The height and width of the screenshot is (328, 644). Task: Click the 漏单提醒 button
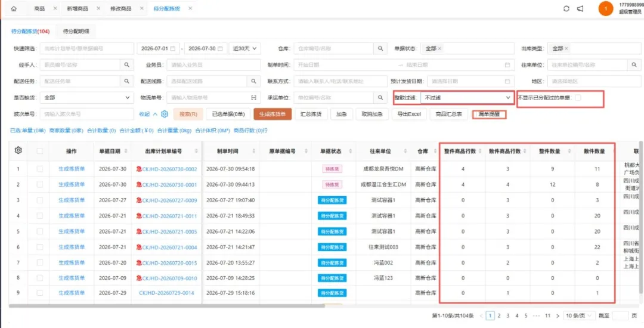coord(489,115)
